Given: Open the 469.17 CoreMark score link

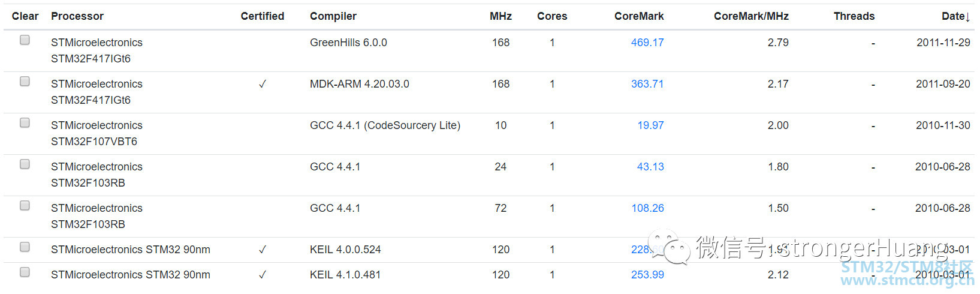Looking at the screenshot, I should pos(647,43).
